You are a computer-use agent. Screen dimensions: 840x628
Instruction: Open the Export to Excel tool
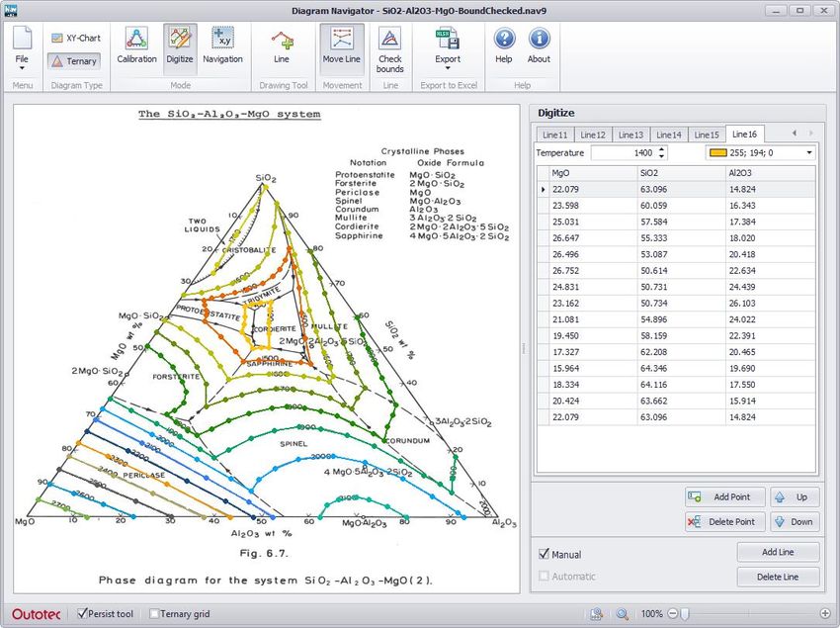point(448,45)
